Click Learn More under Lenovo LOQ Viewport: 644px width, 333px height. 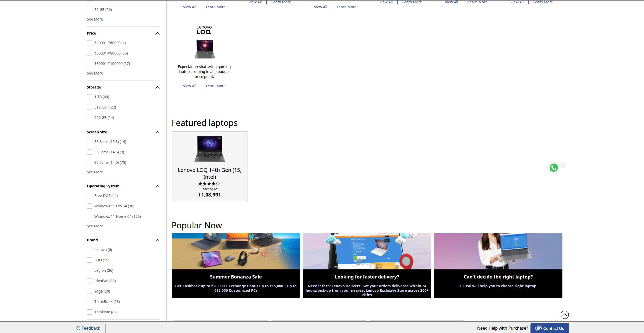click(216, 86)
